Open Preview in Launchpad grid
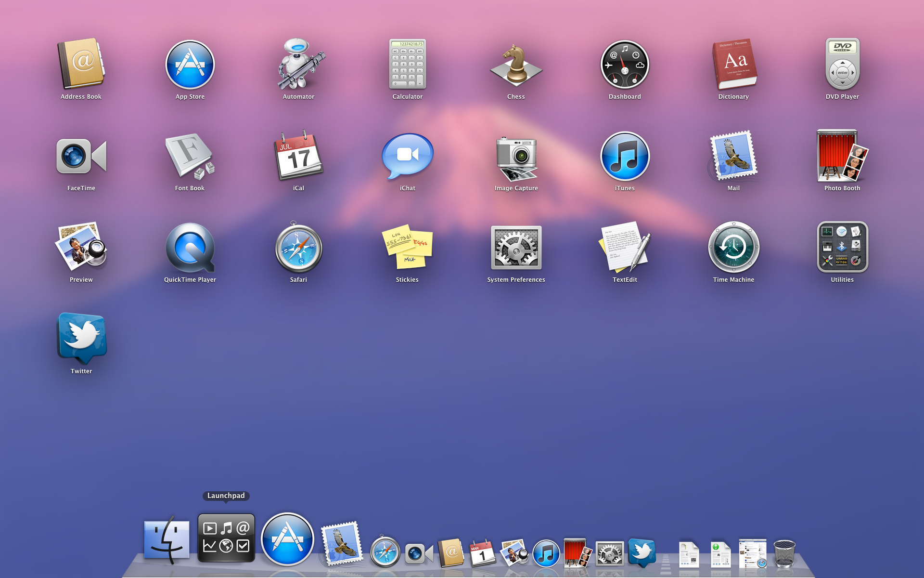 (x=81, y=246)
